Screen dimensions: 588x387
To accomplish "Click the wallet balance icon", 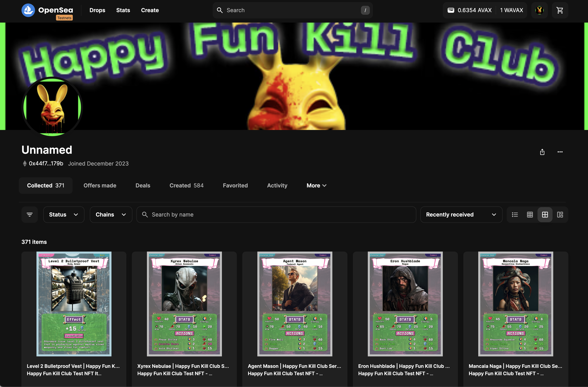I will (x=451, y=10).
